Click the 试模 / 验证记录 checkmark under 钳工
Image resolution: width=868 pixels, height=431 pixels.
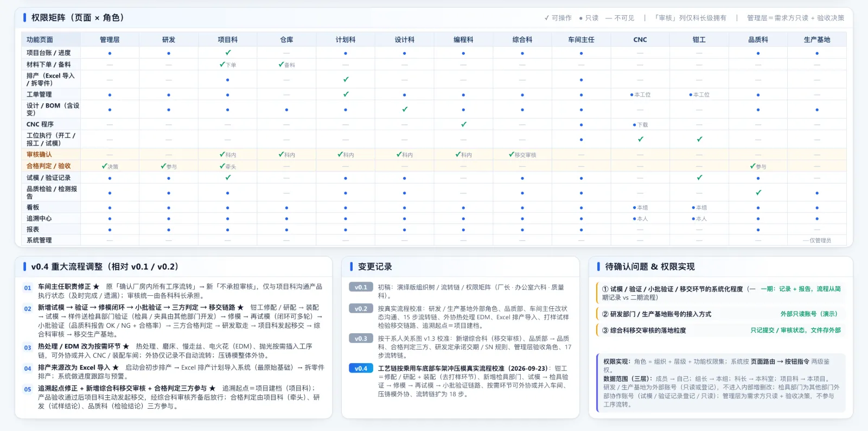pos(700,178)
